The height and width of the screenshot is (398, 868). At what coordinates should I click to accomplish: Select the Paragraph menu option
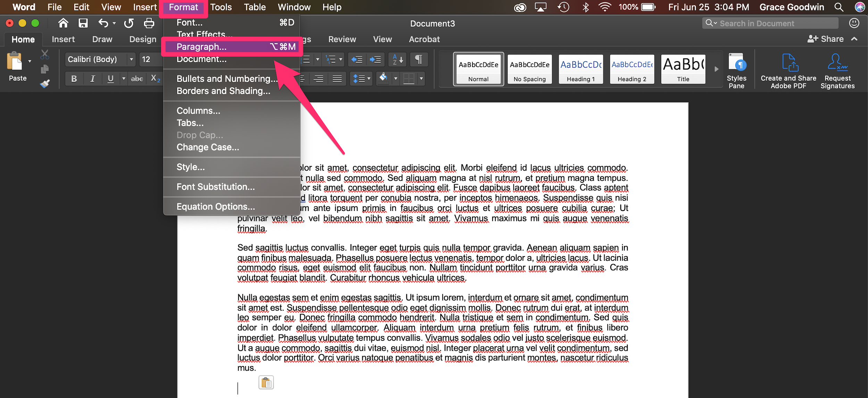232,46
